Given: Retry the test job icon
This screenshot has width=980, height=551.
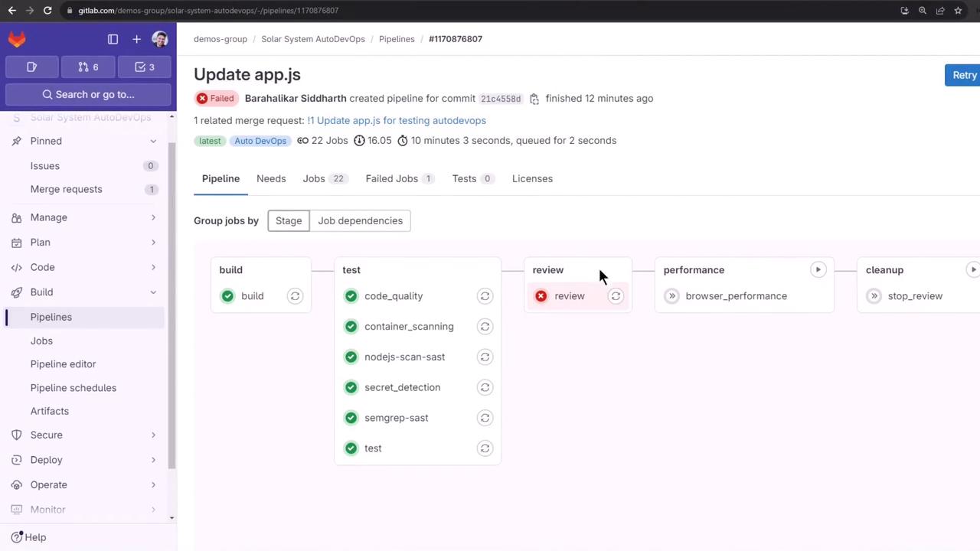Looking at the screenshot, I should click(x=485, y=448).
